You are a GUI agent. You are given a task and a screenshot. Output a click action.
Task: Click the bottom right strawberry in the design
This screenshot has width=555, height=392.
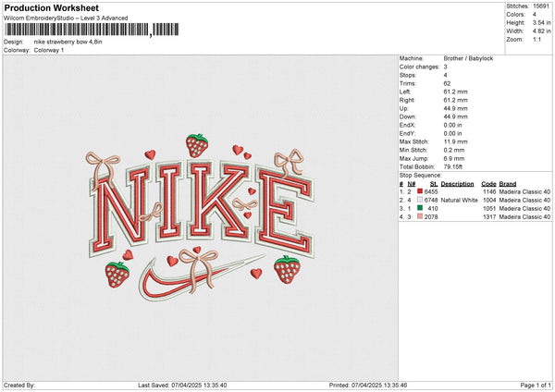click(287, 269)
